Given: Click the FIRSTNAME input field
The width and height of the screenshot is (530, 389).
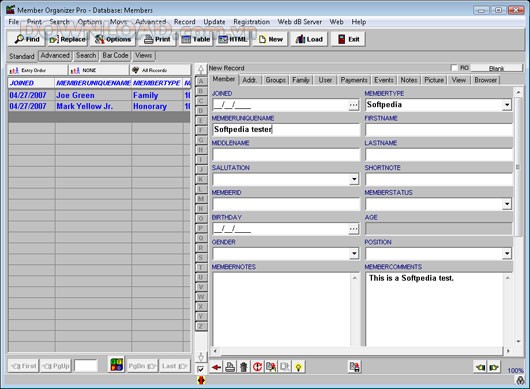Looking at the screenshot, I should [x=438, y=130].
